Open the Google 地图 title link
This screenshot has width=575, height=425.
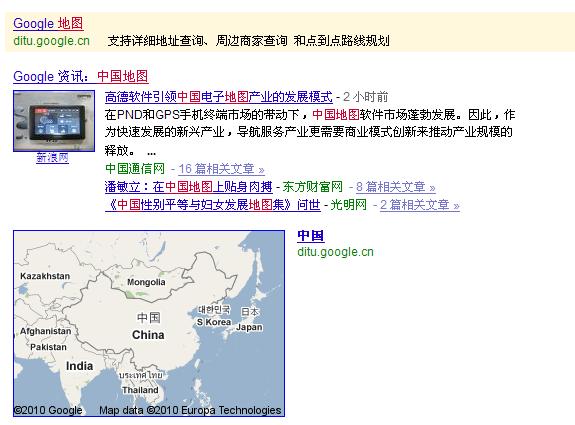[48, 23]
